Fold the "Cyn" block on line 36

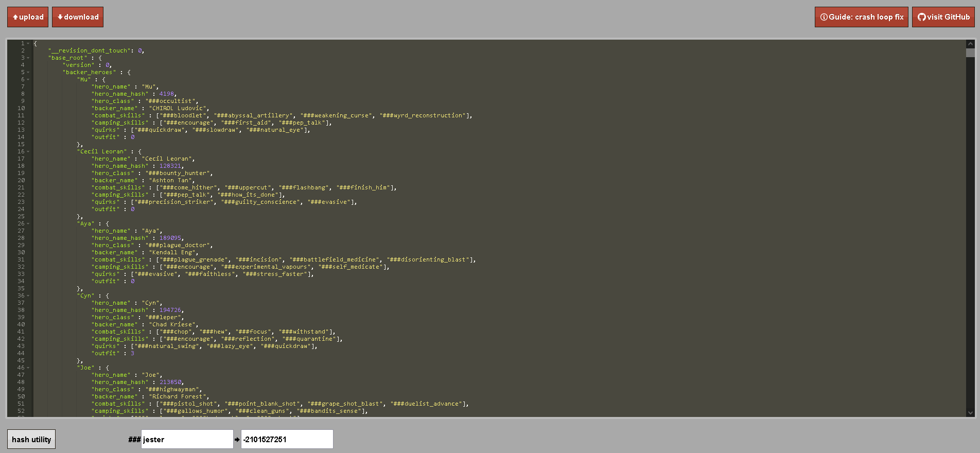click(28, 295)
